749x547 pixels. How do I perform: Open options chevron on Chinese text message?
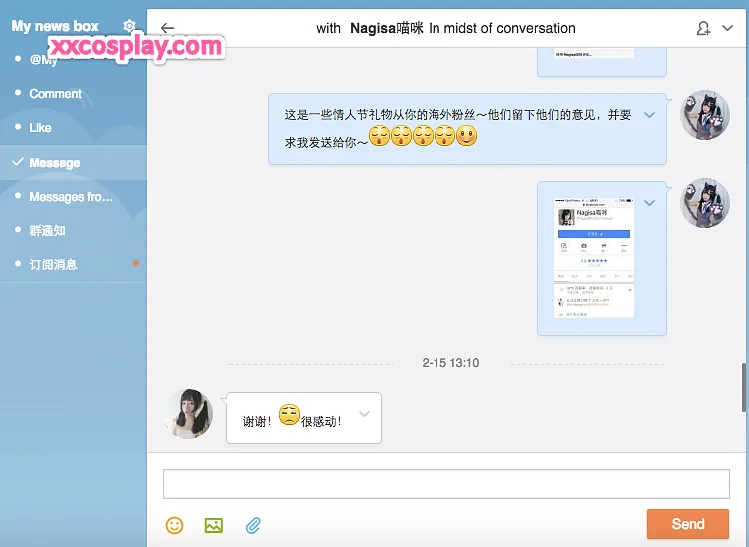point(650,115)
